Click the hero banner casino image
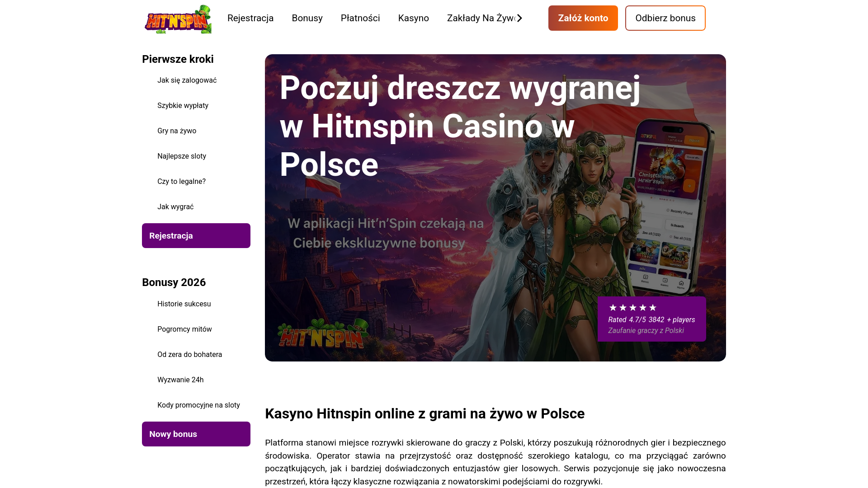 coord(495,208)
